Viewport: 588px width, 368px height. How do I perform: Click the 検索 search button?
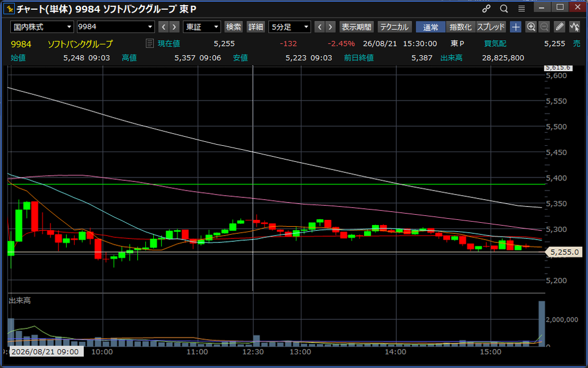click(x=233, y=27)
